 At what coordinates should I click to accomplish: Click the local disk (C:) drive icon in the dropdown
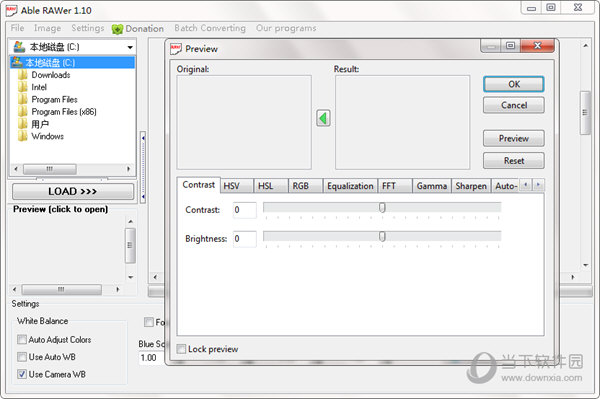pyautogui.click(x=19, y=47)
